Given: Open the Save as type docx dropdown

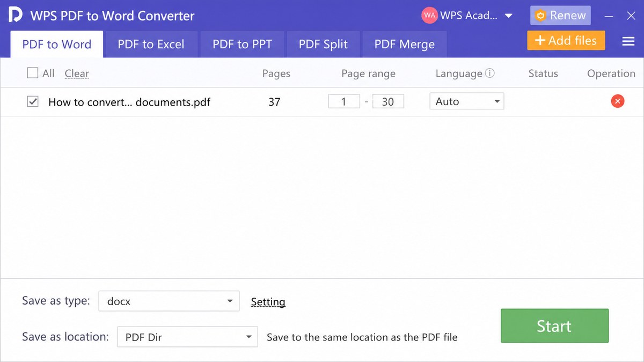Looking at the screenshot, I should click(x=169, y=301).
